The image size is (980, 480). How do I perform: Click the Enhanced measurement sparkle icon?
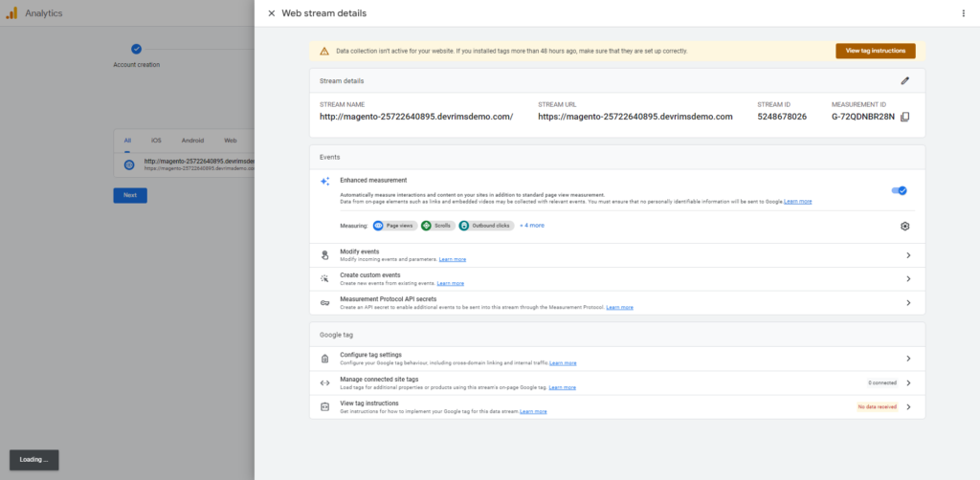[324, 182]
